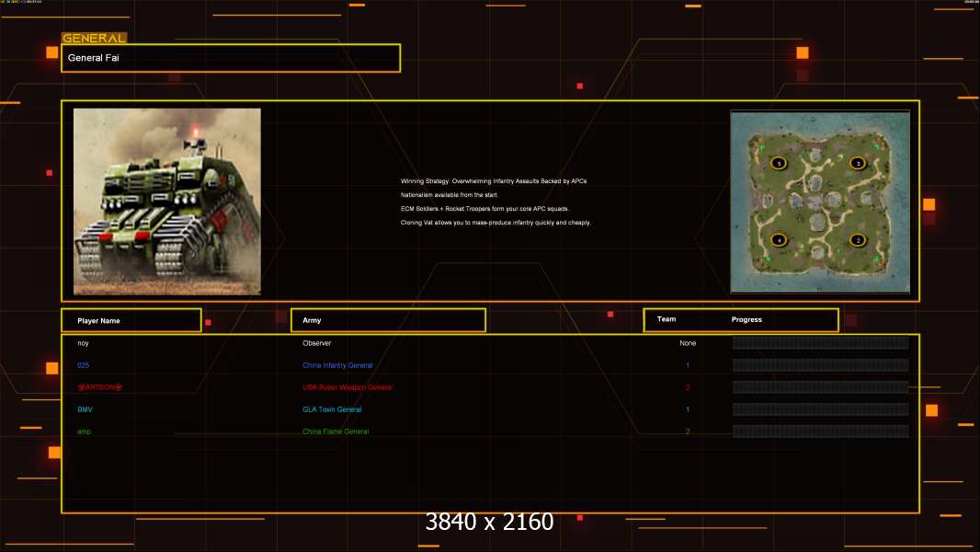Click the Player Name column header
The width and height of the screenshot is (980, 552).
click(x=131, y=320)
